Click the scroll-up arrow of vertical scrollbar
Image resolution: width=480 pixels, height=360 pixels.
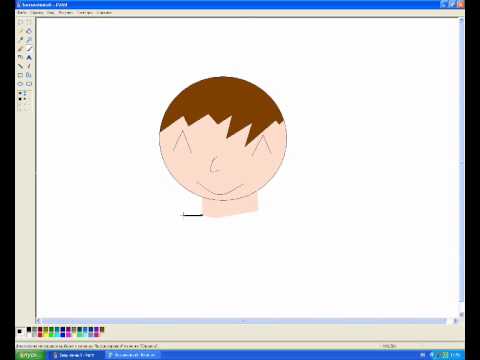(x=461, y=20)
